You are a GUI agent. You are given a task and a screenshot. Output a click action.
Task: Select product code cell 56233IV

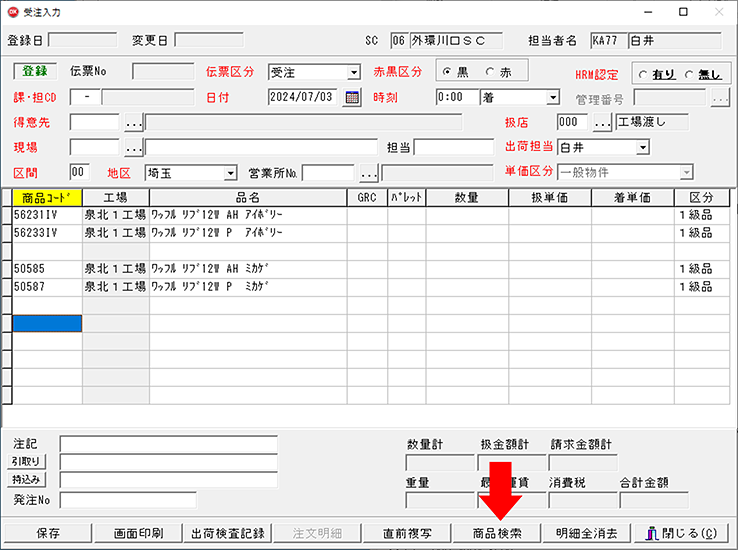47,233
